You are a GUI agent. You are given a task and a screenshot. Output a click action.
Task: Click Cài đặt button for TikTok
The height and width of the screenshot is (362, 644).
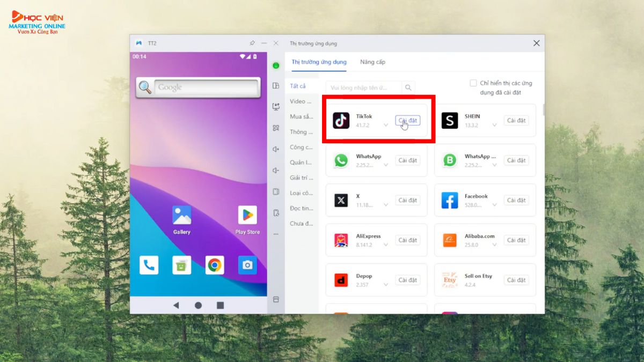point(408,121)
